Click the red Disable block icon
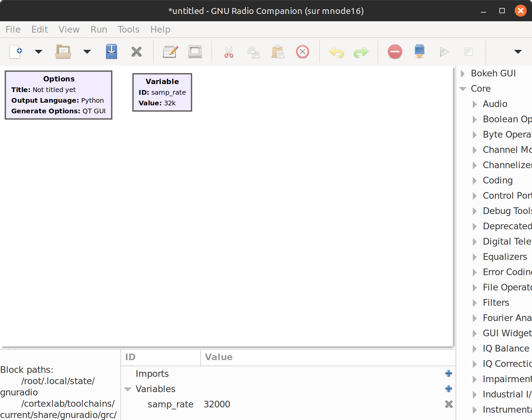This screenshot has width=532, height=420. coord(395,52)
